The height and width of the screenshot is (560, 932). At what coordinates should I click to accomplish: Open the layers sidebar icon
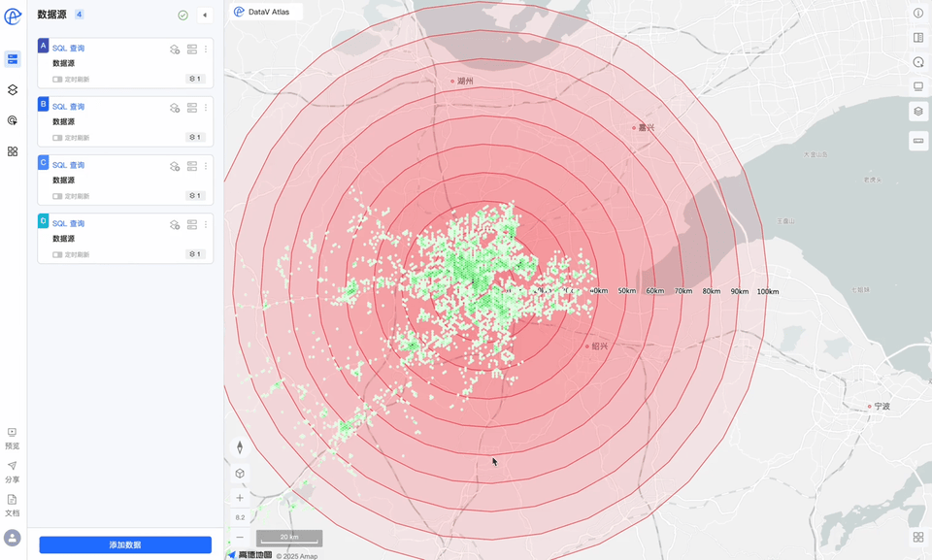pos(13,89)
